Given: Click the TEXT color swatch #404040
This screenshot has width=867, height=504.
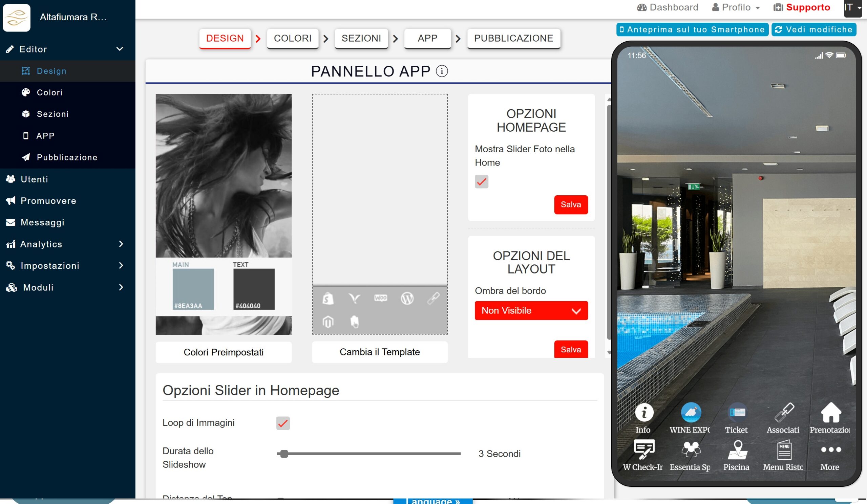Looking at the screenshot, I should point(254,289).
